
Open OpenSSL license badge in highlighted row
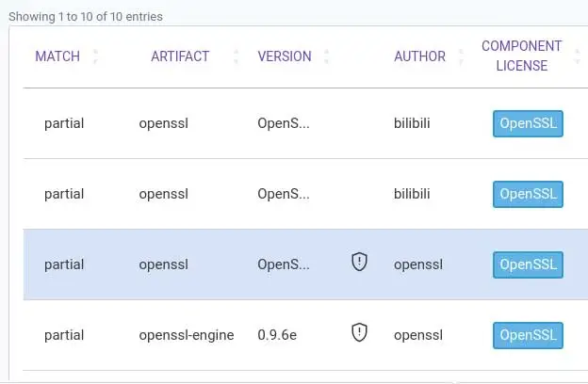pyautogui.click(x=528, y=264)
